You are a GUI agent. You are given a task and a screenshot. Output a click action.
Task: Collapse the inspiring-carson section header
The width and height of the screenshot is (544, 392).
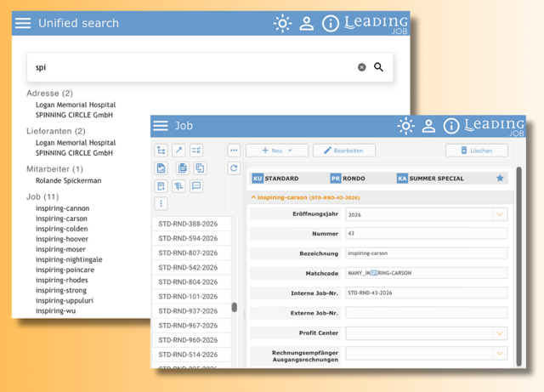[252, 197]
